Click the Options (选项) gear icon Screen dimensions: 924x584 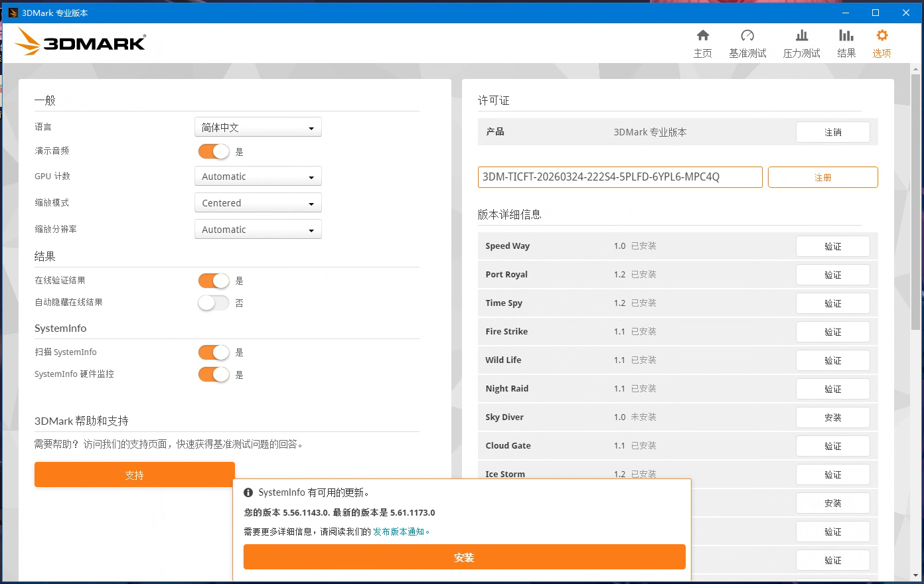(x=882, y=36)
